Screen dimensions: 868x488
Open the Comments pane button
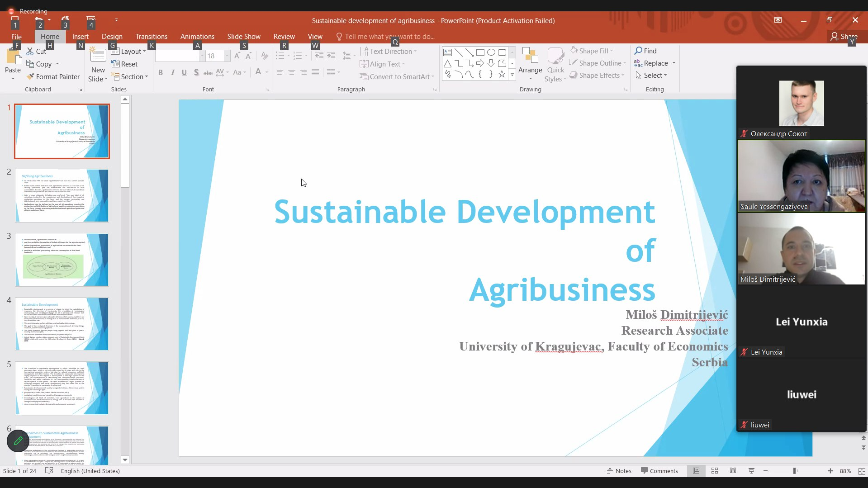[x=659, y=471]
